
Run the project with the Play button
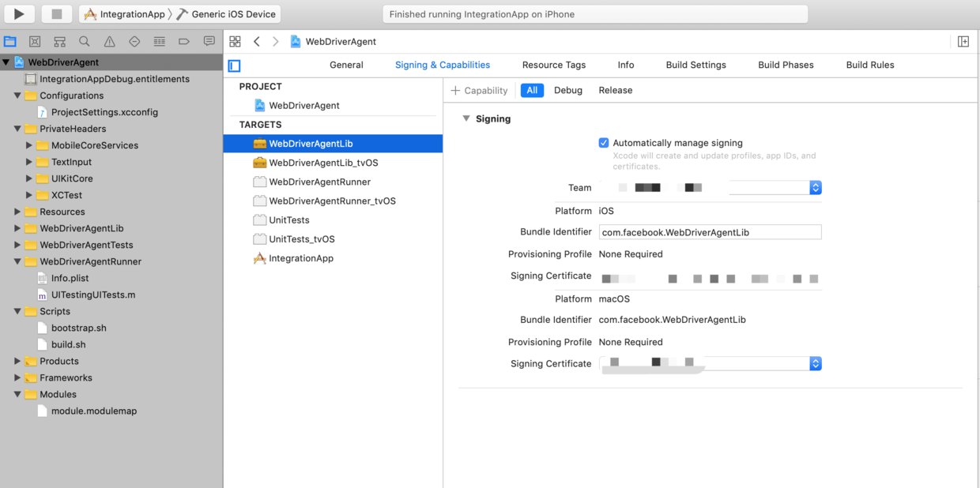pos(20,13)
